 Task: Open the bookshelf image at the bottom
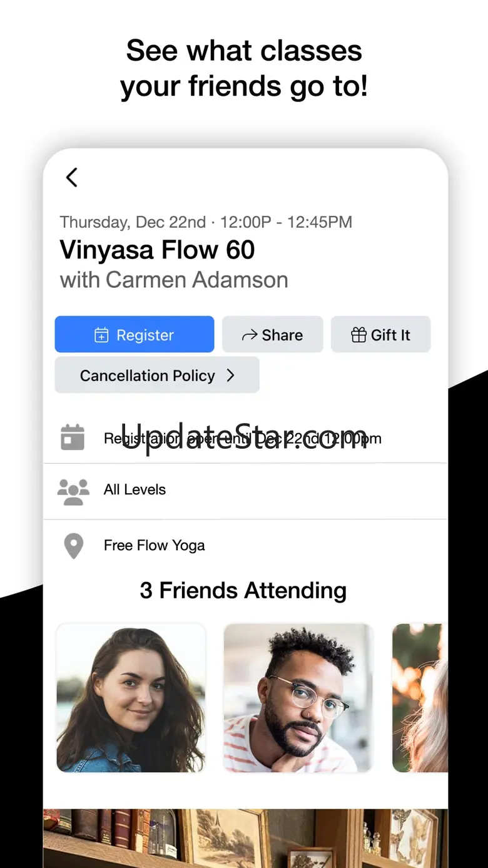[245, 837]
